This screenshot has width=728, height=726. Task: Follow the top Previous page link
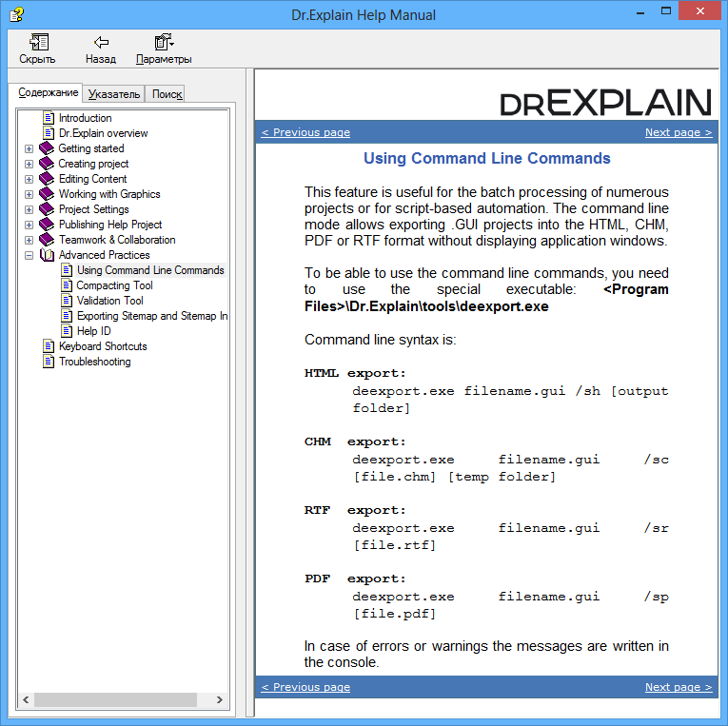tap(305, 132)
